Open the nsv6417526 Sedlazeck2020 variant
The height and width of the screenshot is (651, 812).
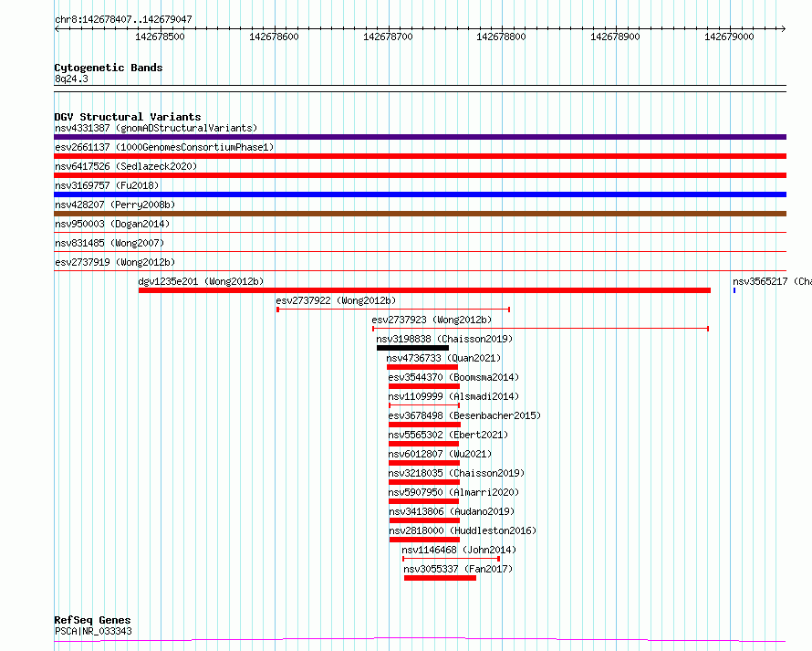(x=126, y=166)
